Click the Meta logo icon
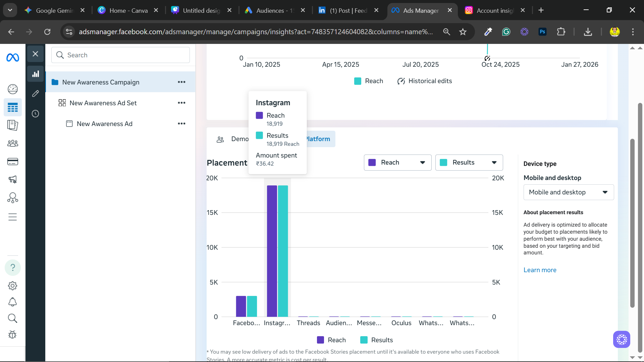This screenshot has width=644, height=362. (13, 58)
